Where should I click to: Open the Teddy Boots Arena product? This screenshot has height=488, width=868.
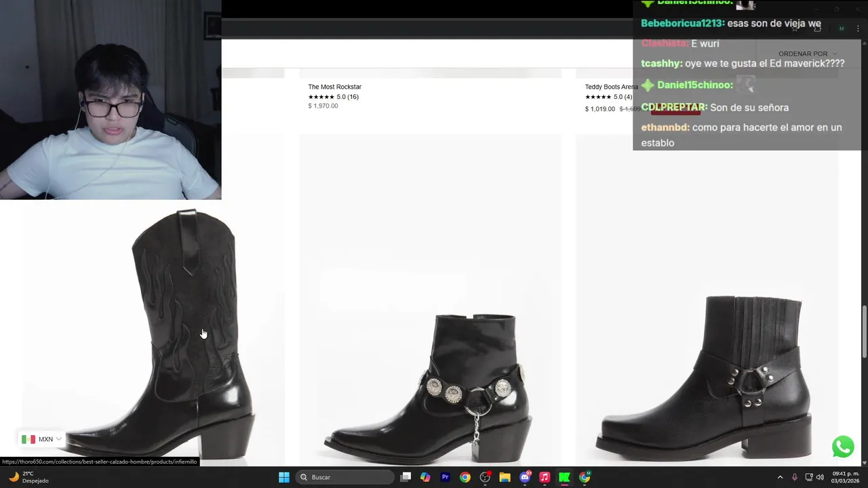[x=611, y=87]
